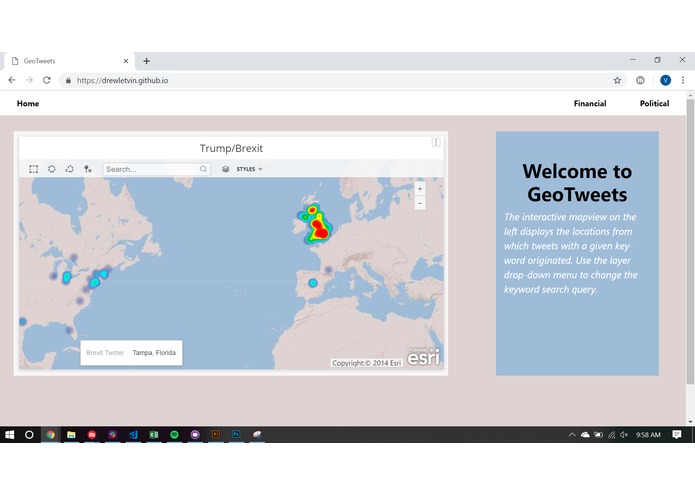Open Chrome from the taskbar

51,435
